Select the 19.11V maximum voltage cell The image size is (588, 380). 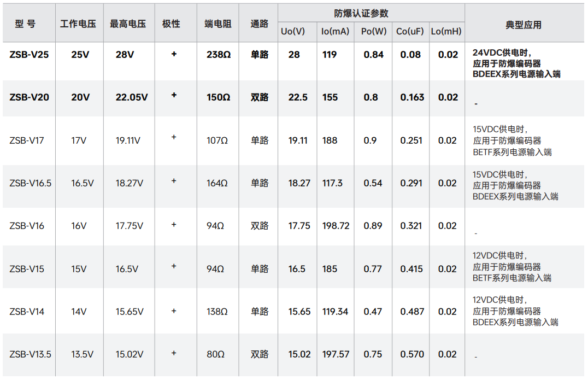click(x=128, y=141)
